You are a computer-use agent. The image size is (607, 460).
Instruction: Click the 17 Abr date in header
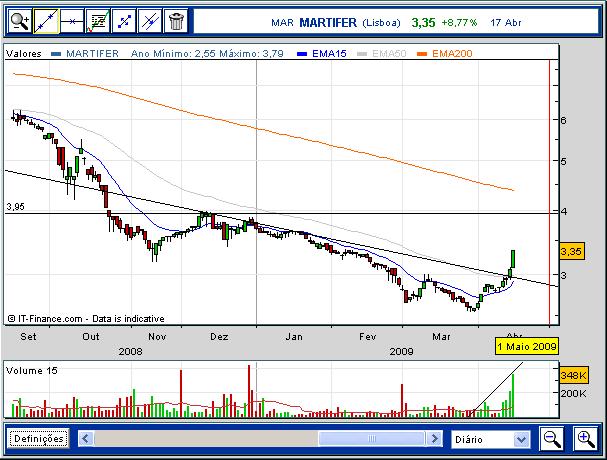coord(506,22)
